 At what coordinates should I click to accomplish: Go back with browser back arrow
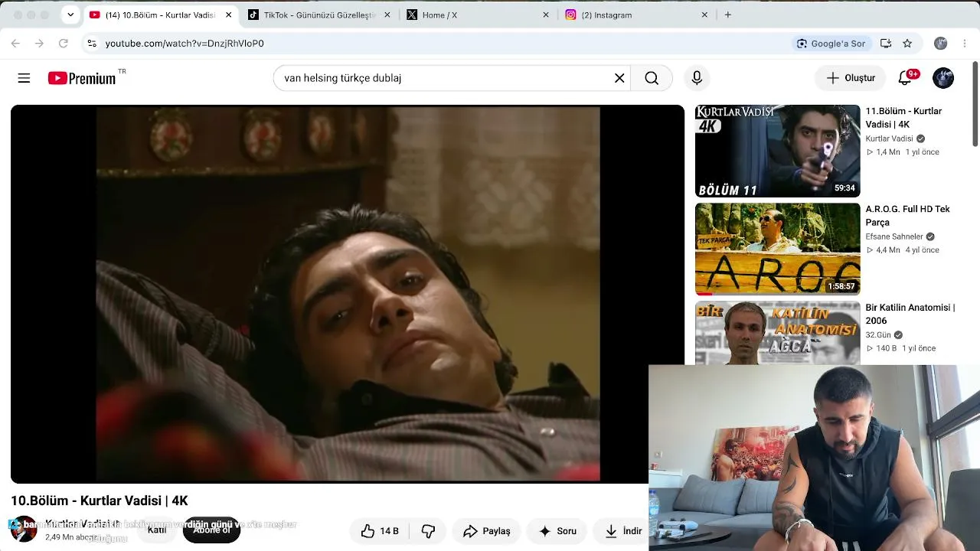coord(16,44)
